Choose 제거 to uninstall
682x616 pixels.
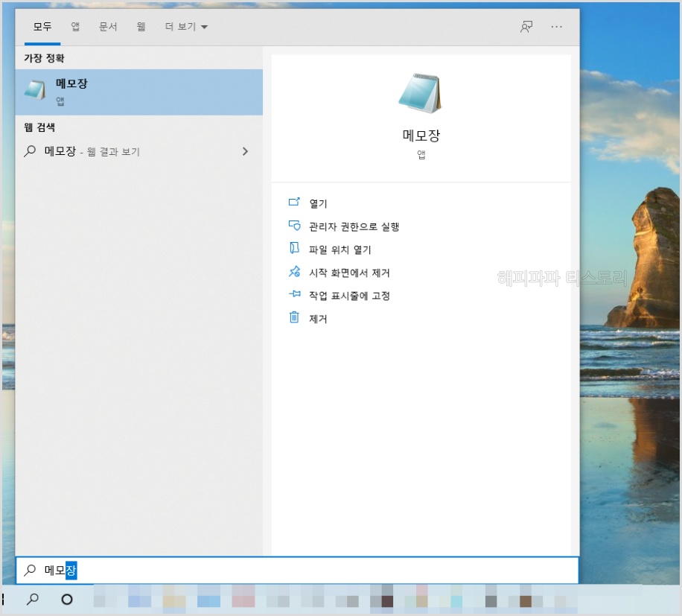[318, 319]
